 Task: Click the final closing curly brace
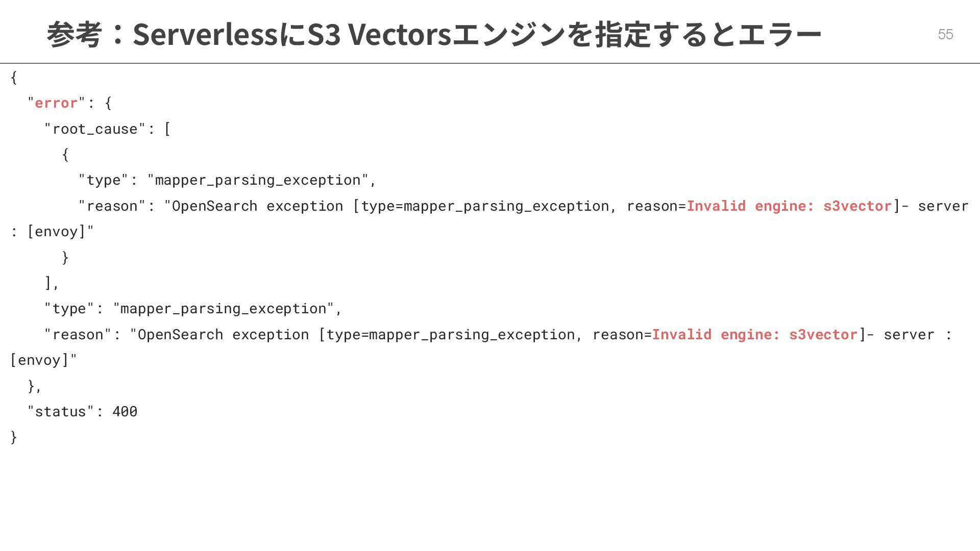[14, 437]
